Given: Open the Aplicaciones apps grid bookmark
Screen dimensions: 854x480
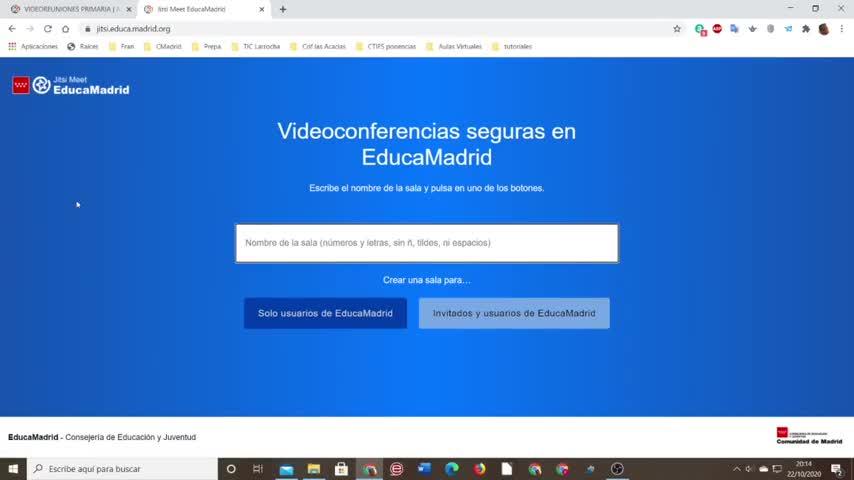Looking at the screenshot, I should tap(33, 46).
